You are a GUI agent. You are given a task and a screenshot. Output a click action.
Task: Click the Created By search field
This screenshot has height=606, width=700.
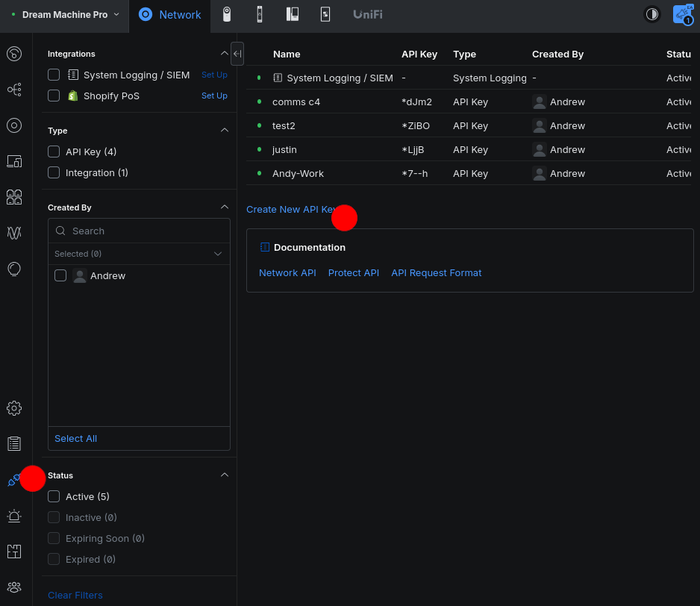146,231
